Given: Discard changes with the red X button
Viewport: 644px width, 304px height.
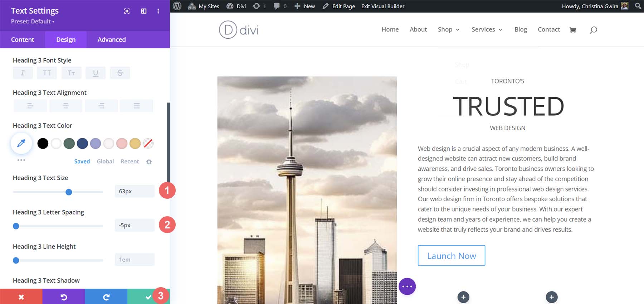Looking at the screenshot, I should (21, 297).
